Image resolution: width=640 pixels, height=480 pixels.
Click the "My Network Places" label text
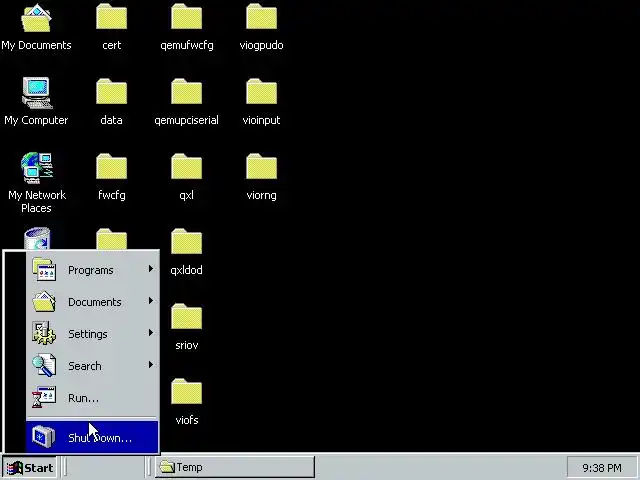(37, 202)
